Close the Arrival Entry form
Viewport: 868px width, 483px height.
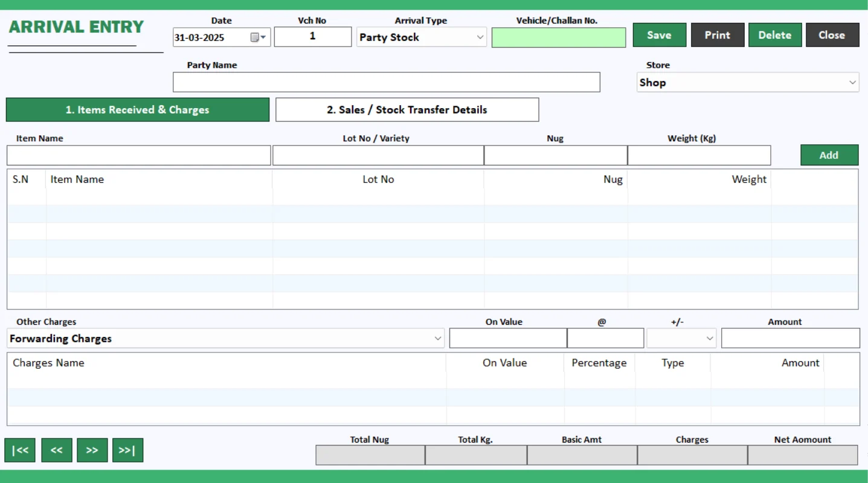832,35
